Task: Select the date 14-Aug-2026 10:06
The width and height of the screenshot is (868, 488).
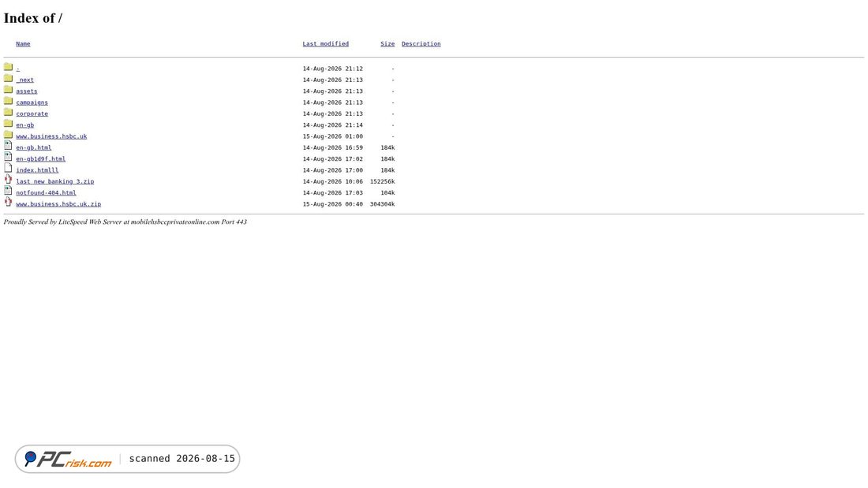Action: pos(333,181)
